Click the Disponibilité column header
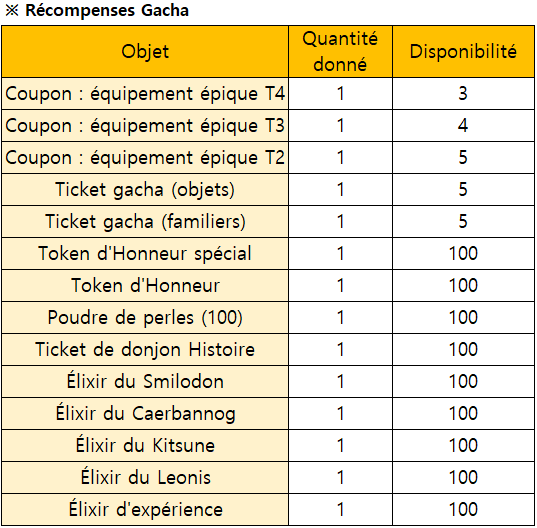537x528 pixels. [x=463, y=51]
